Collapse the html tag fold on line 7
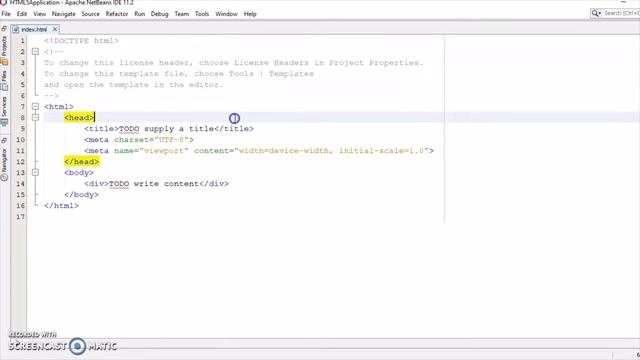The height and width of the screenshot is (360, 640). pos(36,107)
